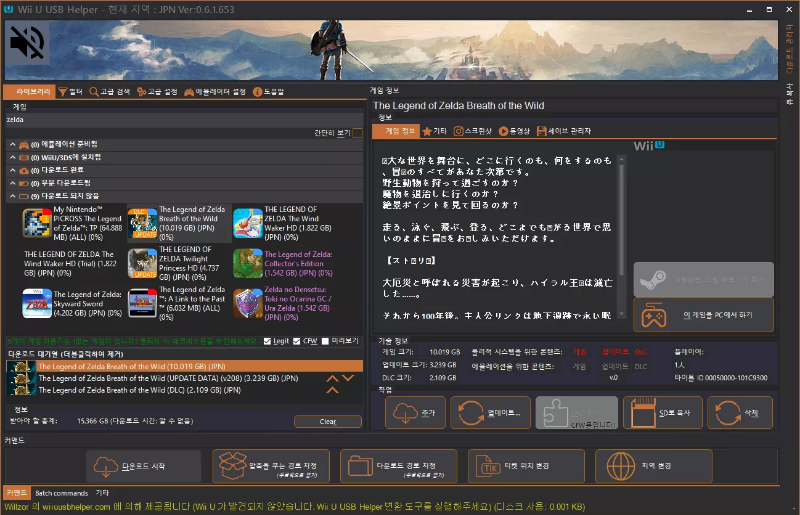
Task: Open the 스크린샷 tab
Action: point(472,131)
